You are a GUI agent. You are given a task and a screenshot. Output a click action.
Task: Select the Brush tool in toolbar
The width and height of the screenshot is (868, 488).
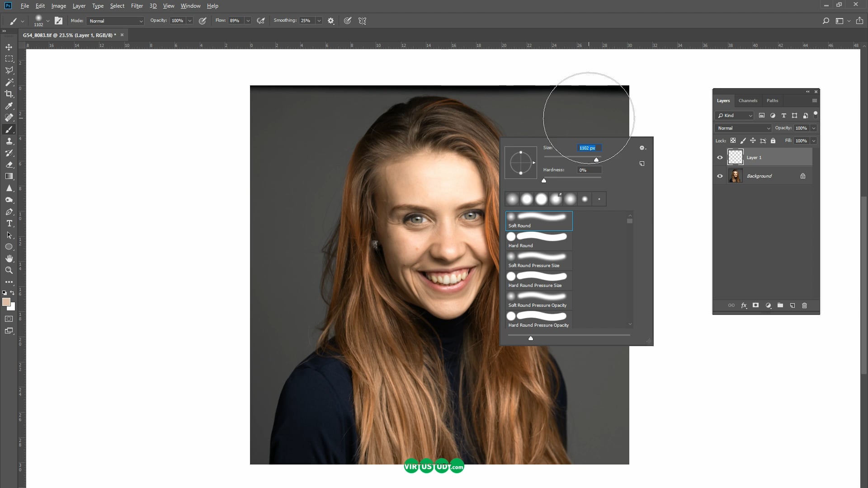9,130
